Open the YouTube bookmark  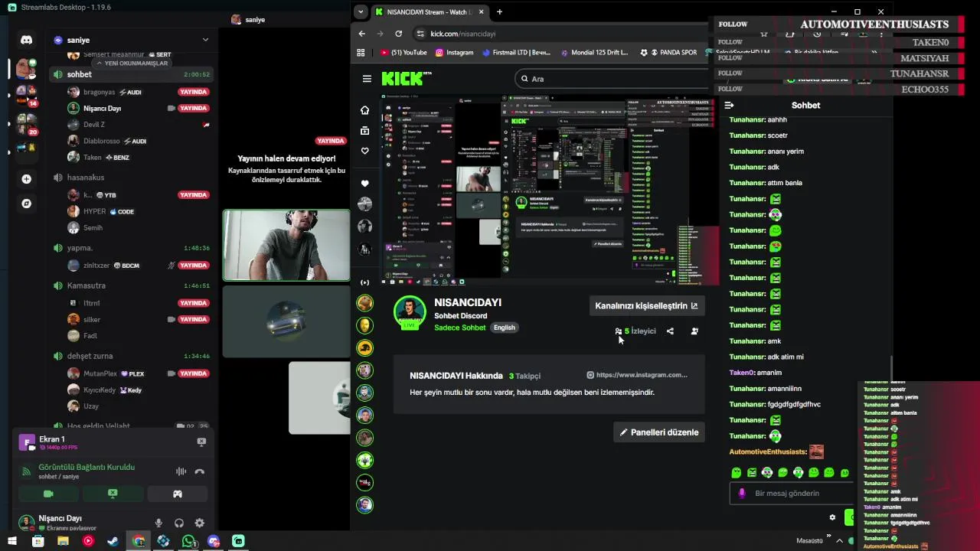(x=403, y=53)
